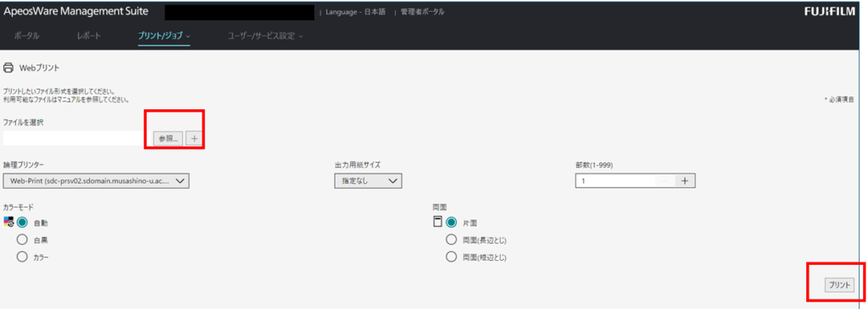Open the 論理プリンター Web-Print dropdown

97,181
